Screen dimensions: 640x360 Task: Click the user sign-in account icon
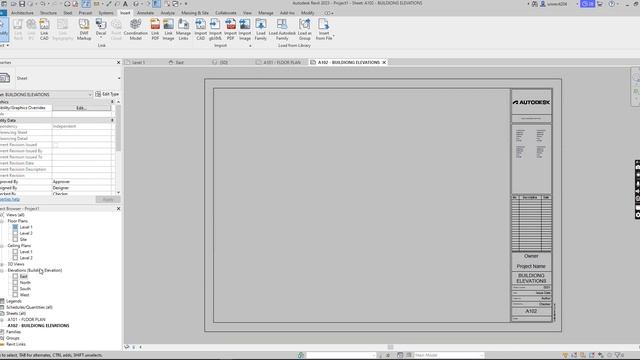[x=543, y=4]
